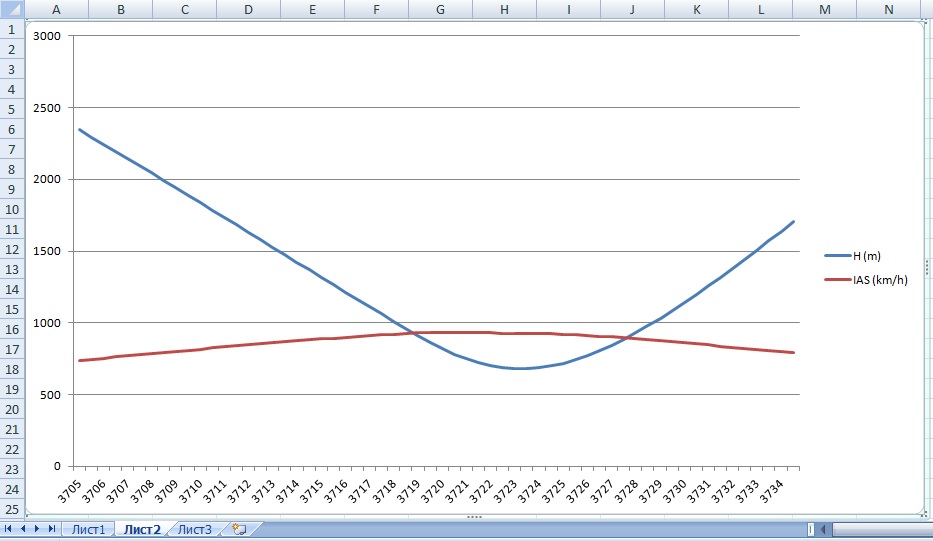This screenshot has width=933, height=541.
Task: Click the 2500 vertical axis label
Action: [46, 108]
